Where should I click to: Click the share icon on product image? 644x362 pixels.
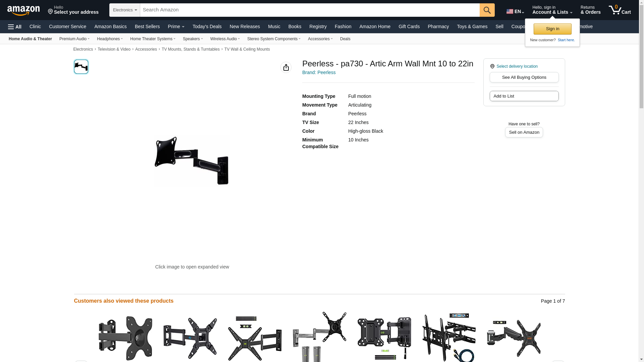[286, 67]
